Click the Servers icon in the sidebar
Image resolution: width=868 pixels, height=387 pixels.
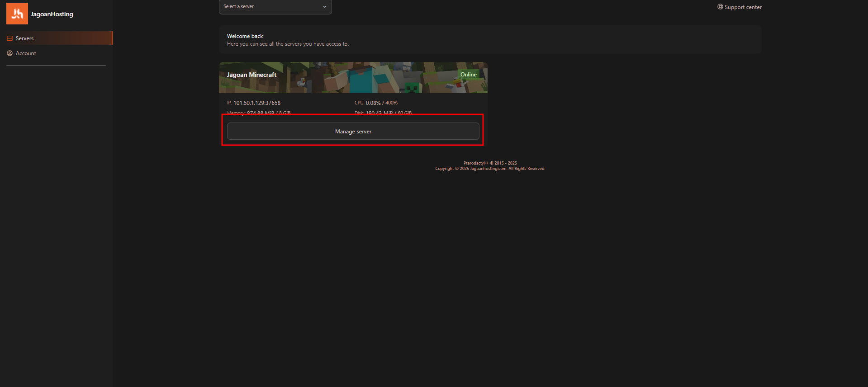[x=9, y=38]
